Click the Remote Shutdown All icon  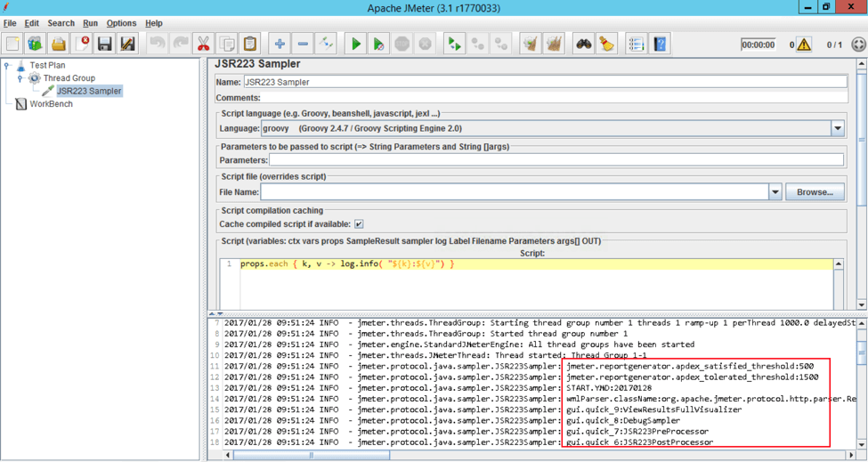501,44
